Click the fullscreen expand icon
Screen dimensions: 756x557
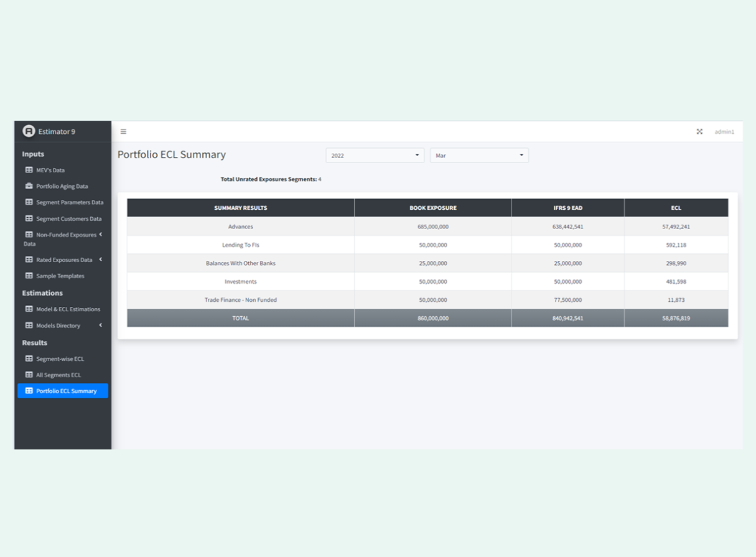[699, 132]
